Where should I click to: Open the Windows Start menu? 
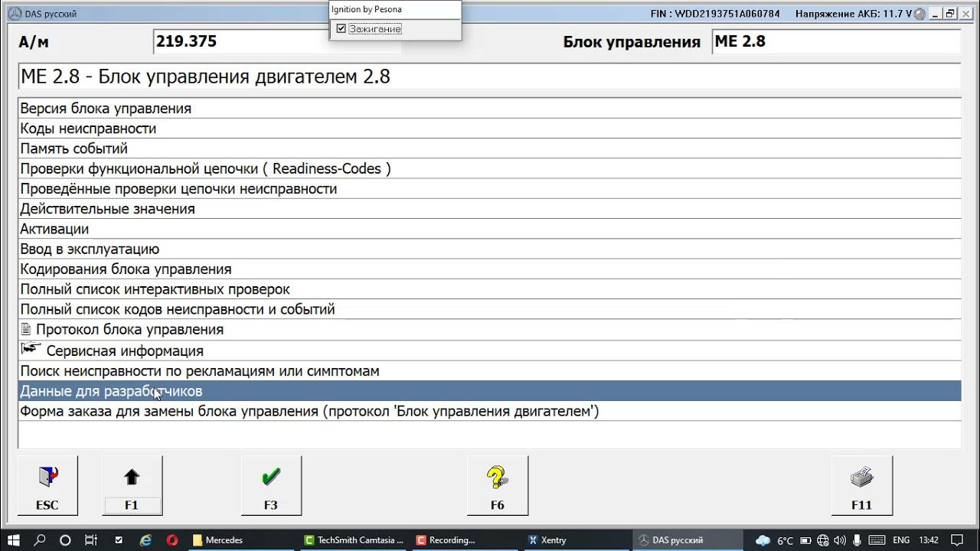point(15,540)
